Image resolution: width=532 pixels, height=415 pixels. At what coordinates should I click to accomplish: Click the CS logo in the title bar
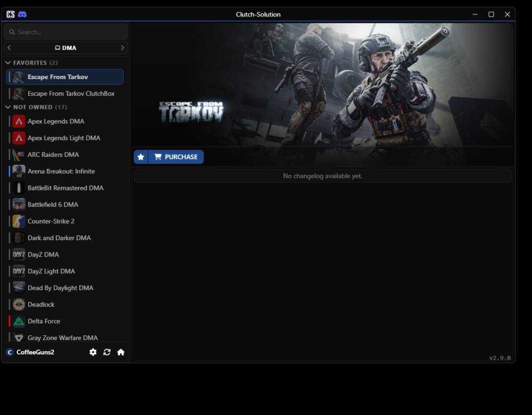pyautogui.click(x=11, y=14)
